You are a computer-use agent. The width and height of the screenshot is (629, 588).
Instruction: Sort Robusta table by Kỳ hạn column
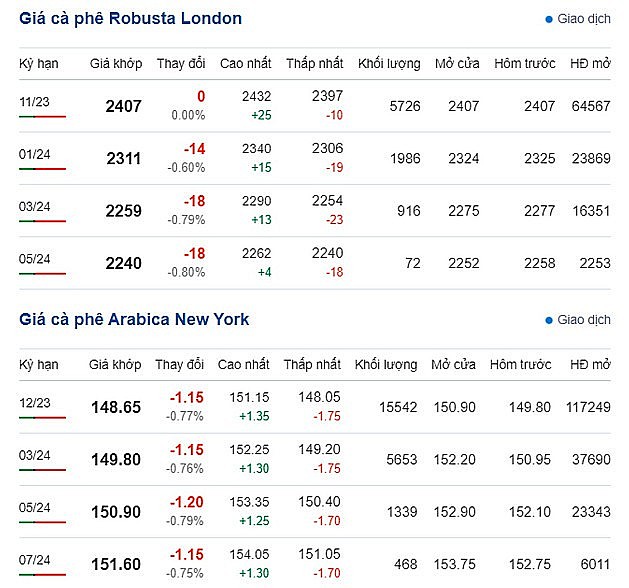(39, 64)
